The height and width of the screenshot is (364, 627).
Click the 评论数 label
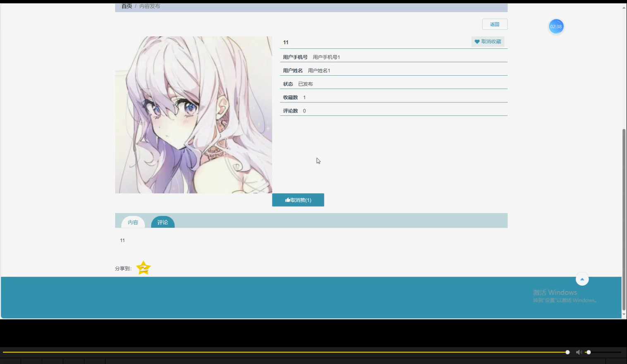point(290,111)
